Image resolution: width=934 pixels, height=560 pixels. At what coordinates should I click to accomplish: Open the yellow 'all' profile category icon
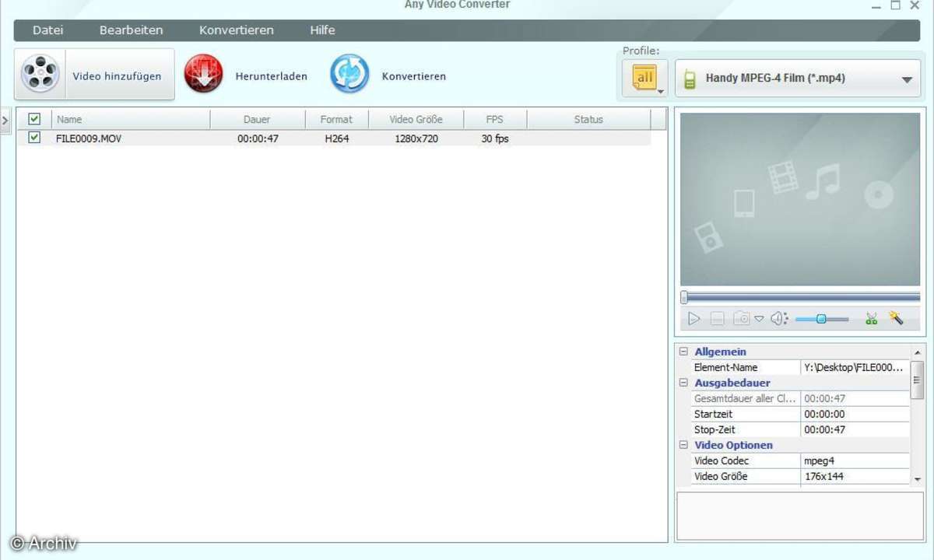pyautogui.click(x=645, y=78)
